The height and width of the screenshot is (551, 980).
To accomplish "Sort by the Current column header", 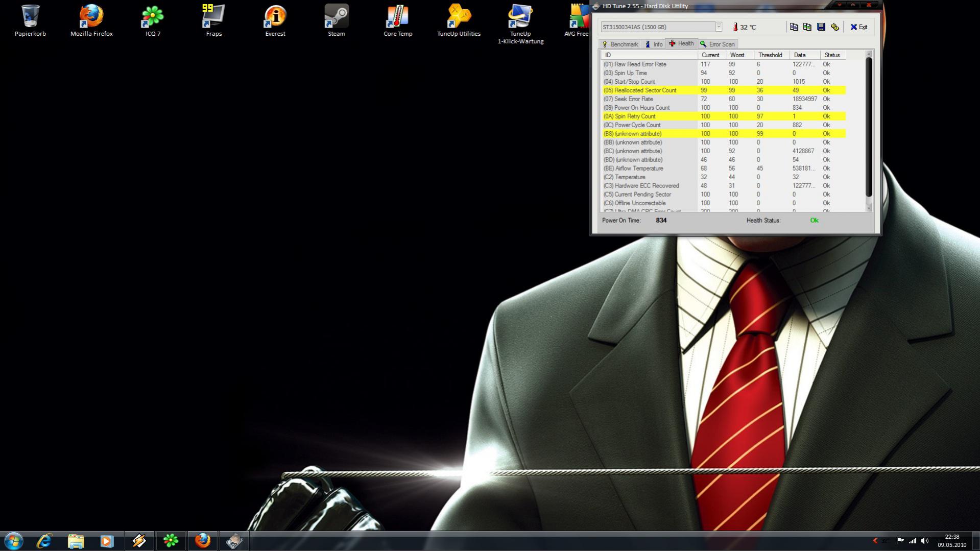I will 712,55.
